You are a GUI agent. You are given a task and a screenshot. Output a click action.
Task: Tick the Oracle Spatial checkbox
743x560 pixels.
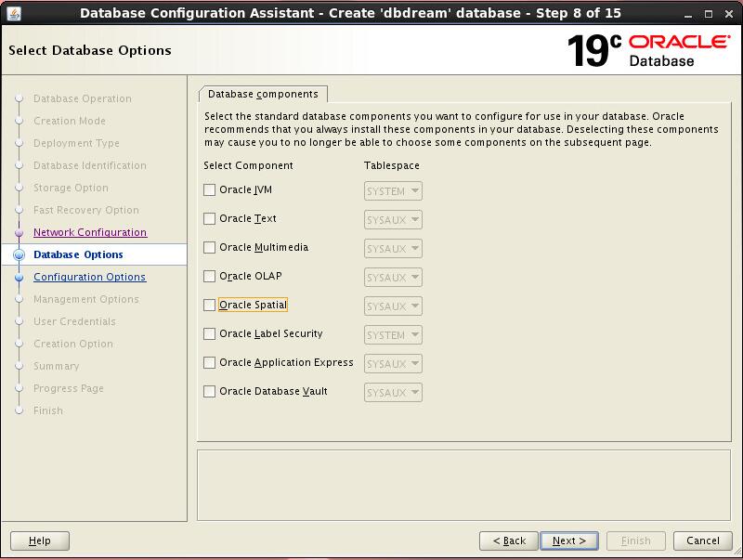click(x=209, y=306)
